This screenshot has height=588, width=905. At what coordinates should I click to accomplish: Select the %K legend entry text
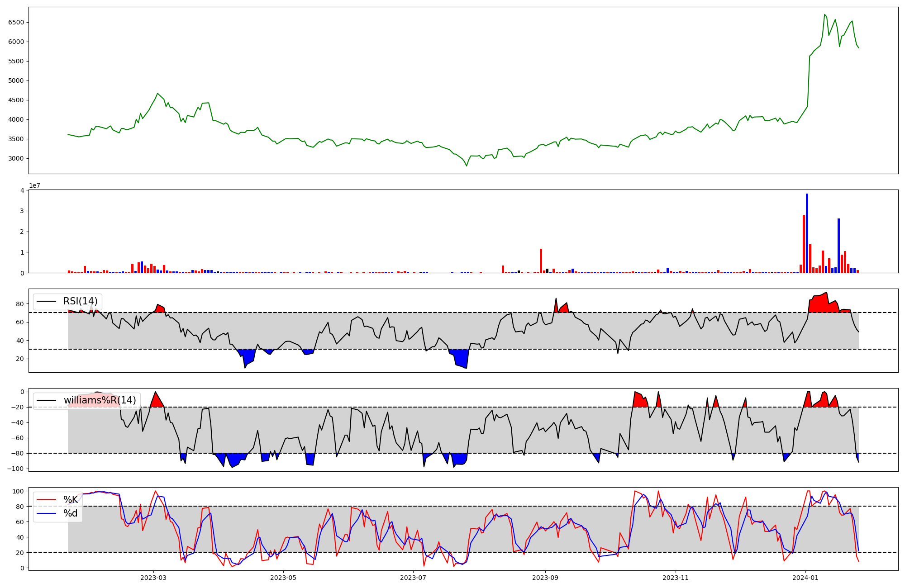pyautogui.click(x=71, y=500)
